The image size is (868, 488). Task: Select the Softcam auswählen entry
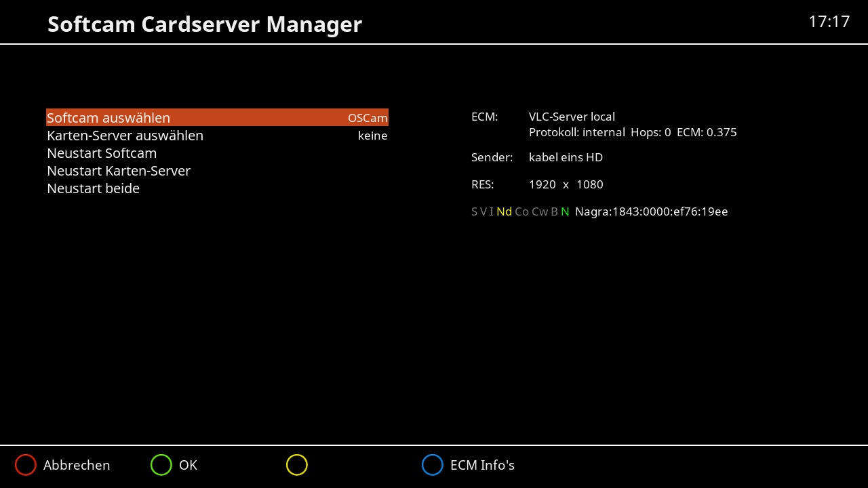(108, 118)
